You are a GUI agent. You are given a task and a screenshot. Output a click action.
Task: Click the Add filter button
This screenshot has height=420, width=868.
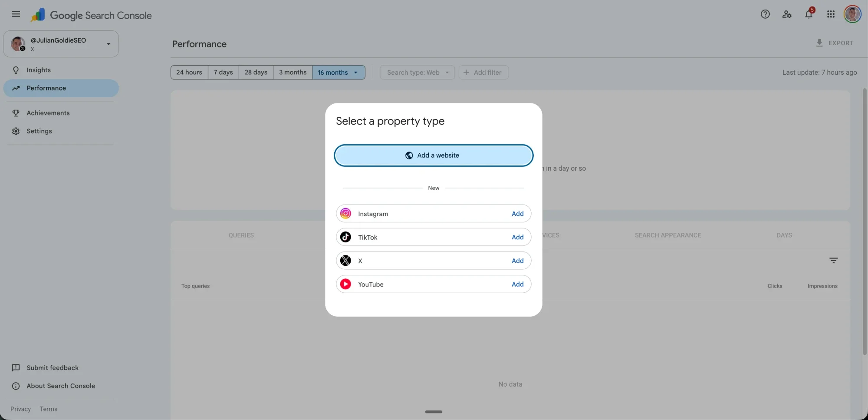[x=483, y=73]
